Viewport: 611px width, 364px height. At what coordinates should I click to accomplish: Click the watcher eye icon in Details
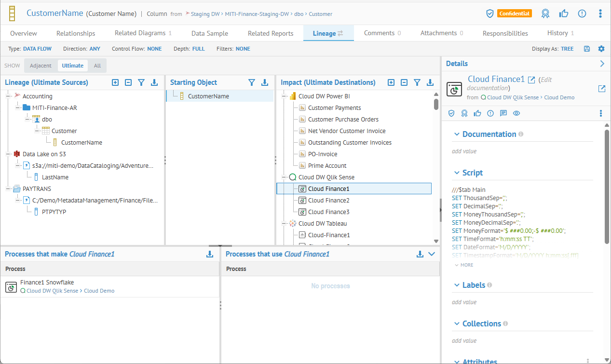(516, 113)
